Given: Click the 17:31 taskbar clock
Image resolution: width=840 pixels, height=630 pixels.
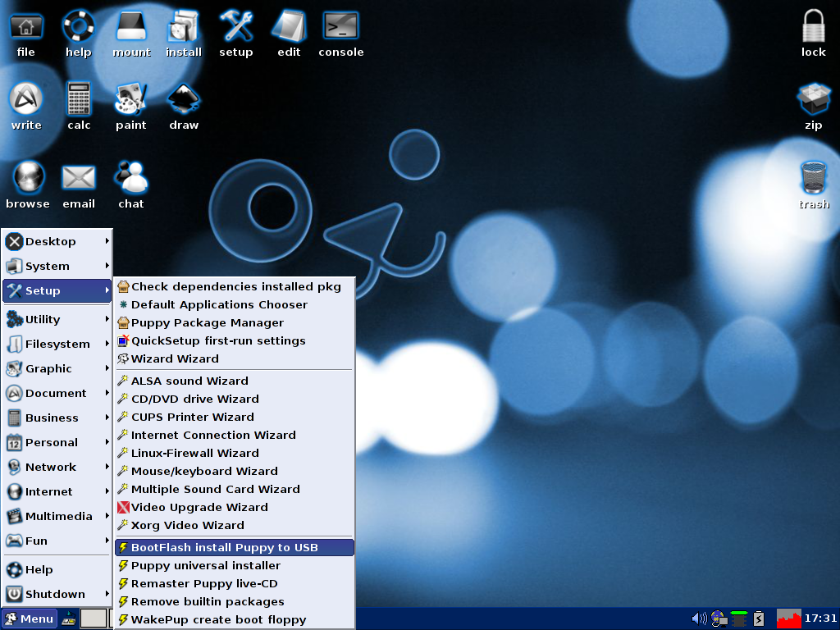Looking at the screenshot, I should click(x=820, y=619).
